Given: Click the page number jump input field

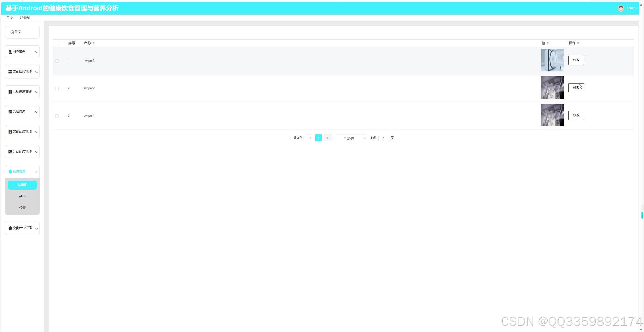Looking at the screenshot, I should pos(383,138).
